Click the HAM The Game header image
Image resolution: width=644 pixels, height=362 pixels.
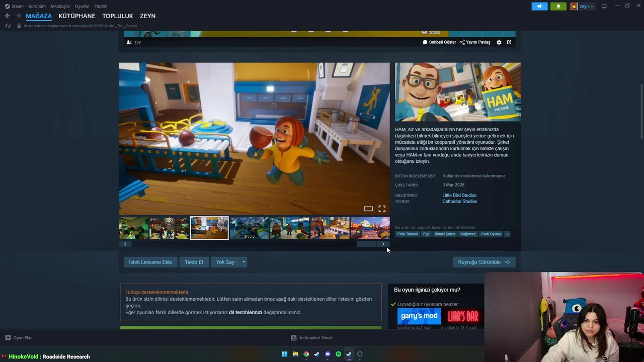tap(458, 92)
